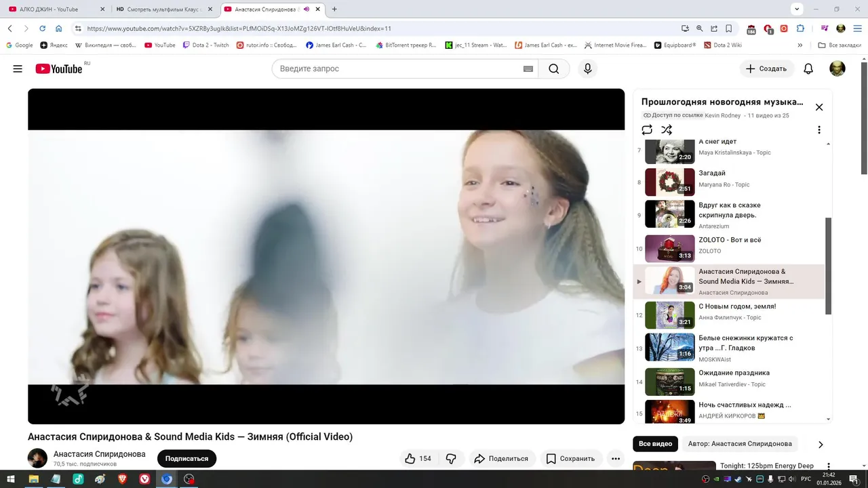Dislike the video with thumbs down
868x488 pixels.
[451, 459]
